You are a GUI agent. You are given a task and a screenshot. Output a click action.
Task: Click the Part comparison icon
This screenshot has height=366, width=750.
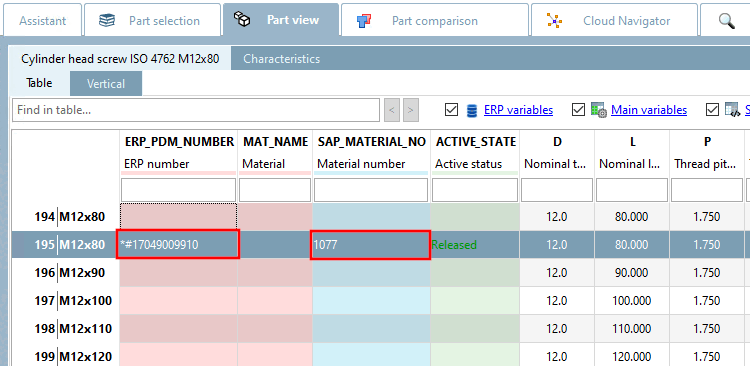coord(364,21)
